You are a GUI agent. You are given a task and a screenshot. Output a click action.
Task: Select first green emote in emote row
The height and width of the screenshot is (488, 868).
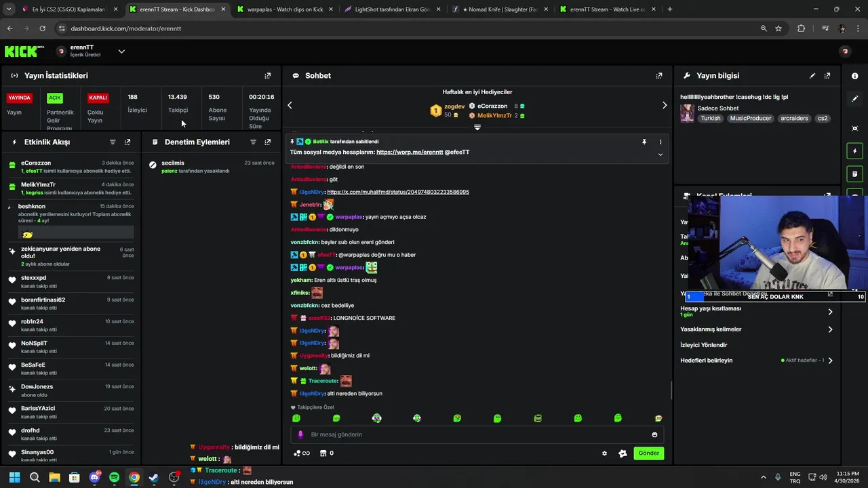point(296,418)
